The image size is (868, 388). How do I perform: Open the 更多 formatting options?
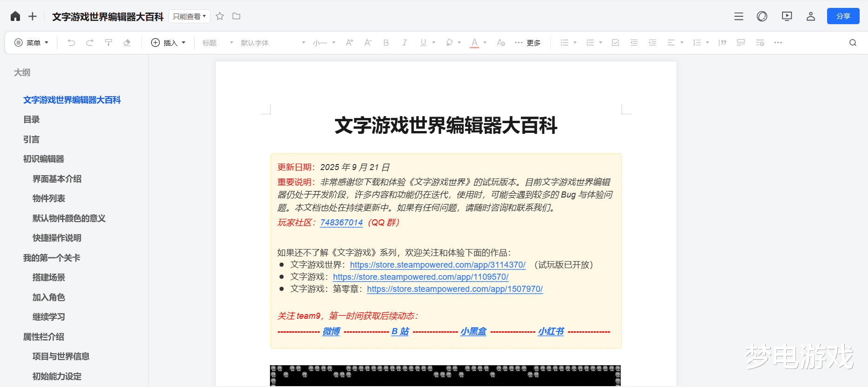point(528,43)
